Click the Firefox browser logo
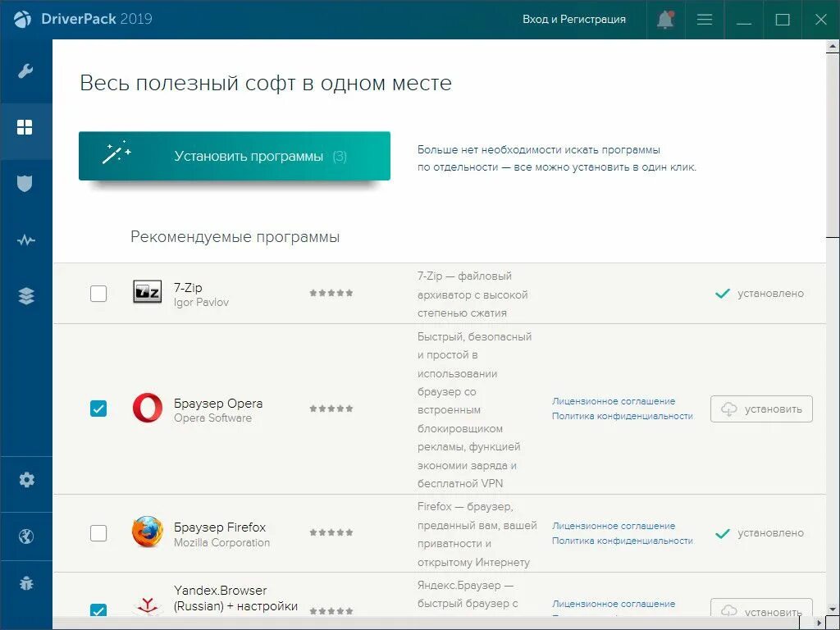Viewport: 840px width, 630px height. [148, 532]
